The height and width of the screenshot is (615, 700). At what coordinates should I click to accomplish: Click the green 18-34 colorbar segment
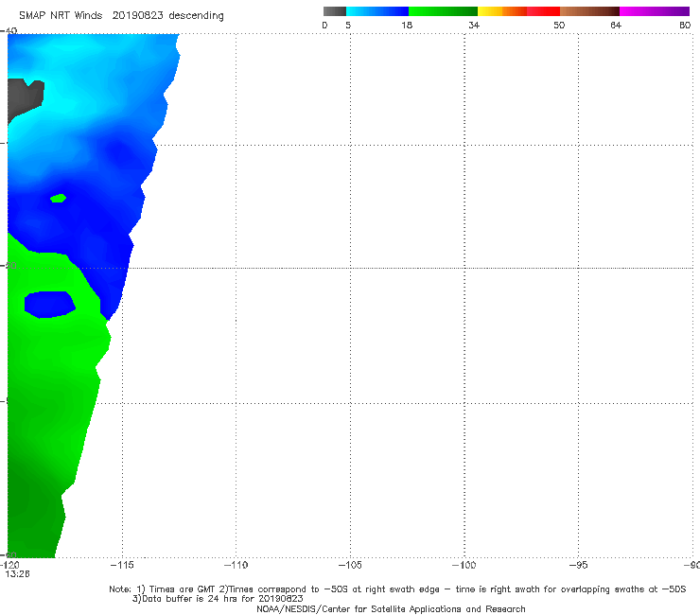[443, 11]
